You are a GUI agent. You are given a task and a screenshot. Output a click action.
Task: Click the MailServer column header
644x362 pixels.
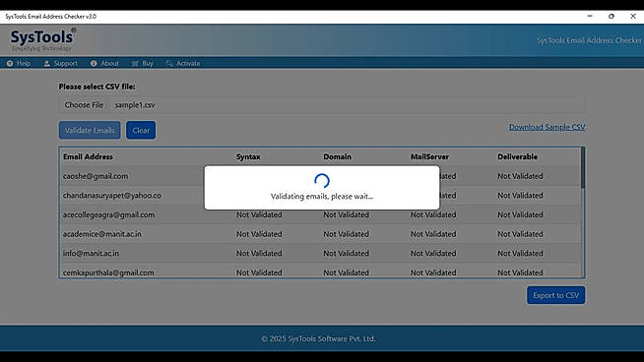(429, 156)
